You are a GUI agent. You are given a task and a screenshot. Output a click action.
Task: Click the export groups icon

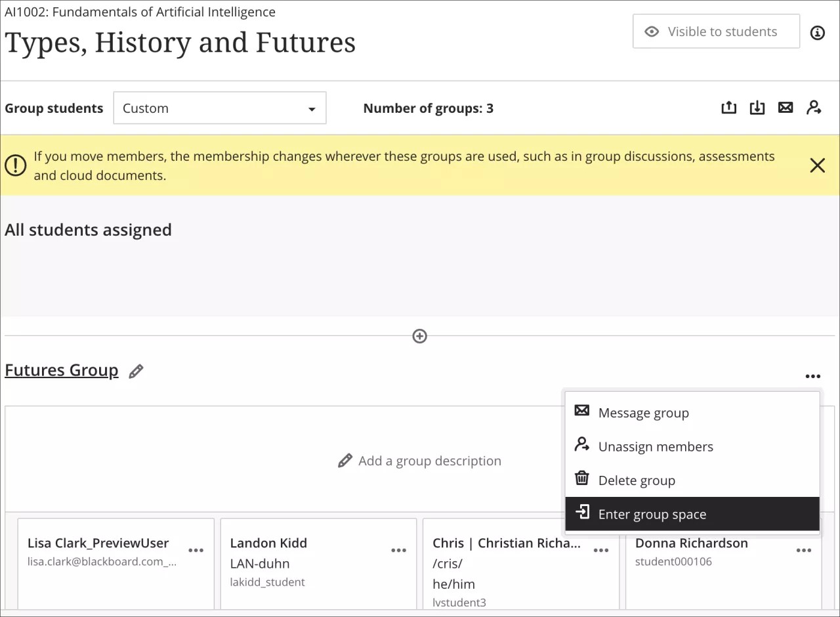pyautogui.click(x=728, y=107)
